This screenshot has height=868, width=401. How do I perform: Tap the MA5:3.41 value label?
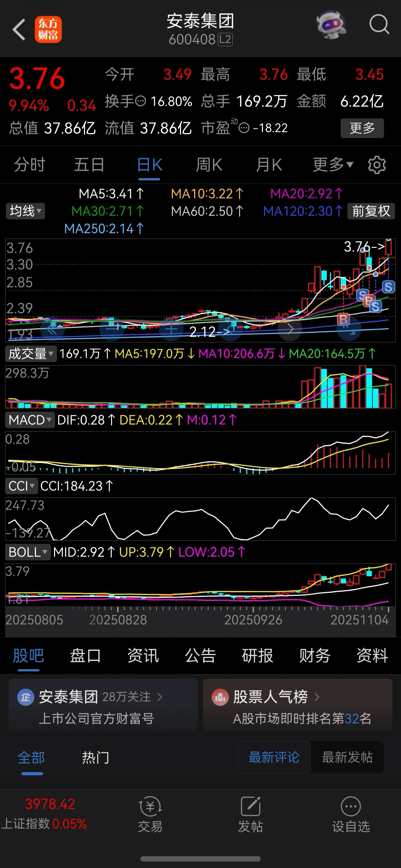[111, 194]
